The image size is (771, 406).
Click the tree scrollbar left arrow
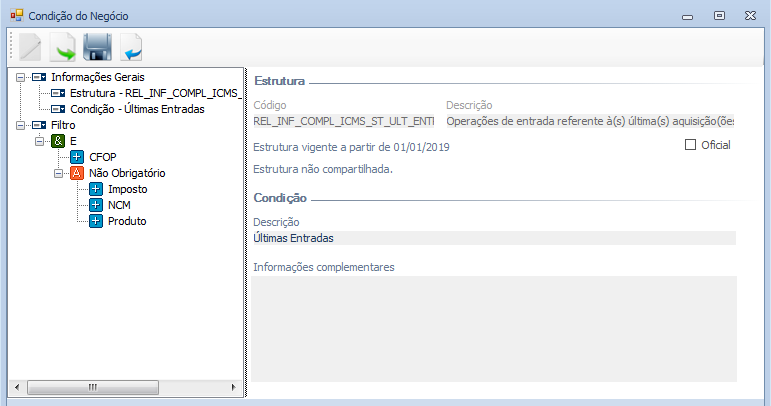(x=17, y=387)
